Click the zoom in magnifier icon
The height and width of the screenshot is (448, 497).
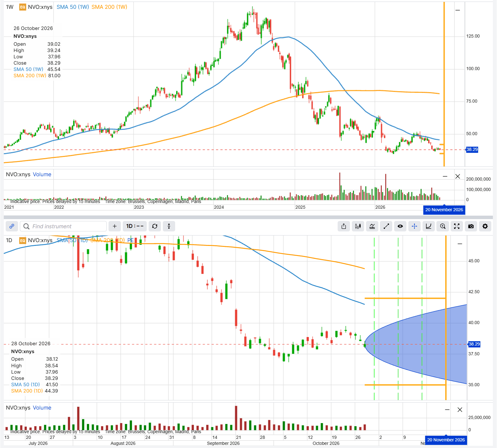[443, 226]
